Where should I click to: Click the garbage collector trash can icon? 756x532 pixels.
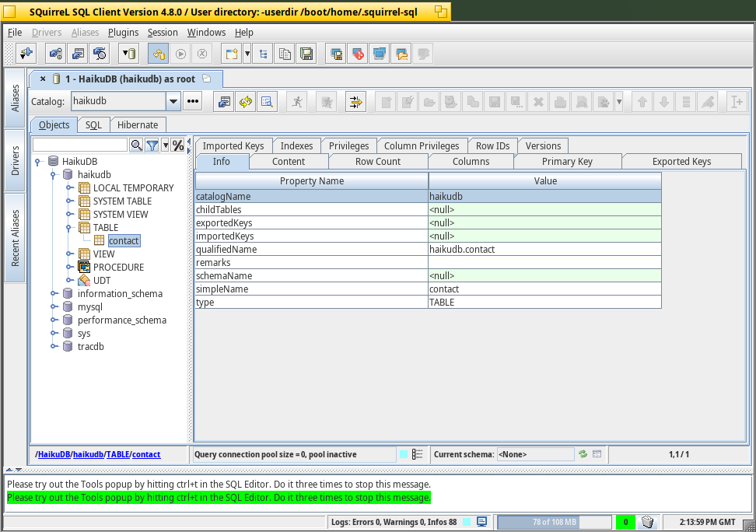point(648,522)
